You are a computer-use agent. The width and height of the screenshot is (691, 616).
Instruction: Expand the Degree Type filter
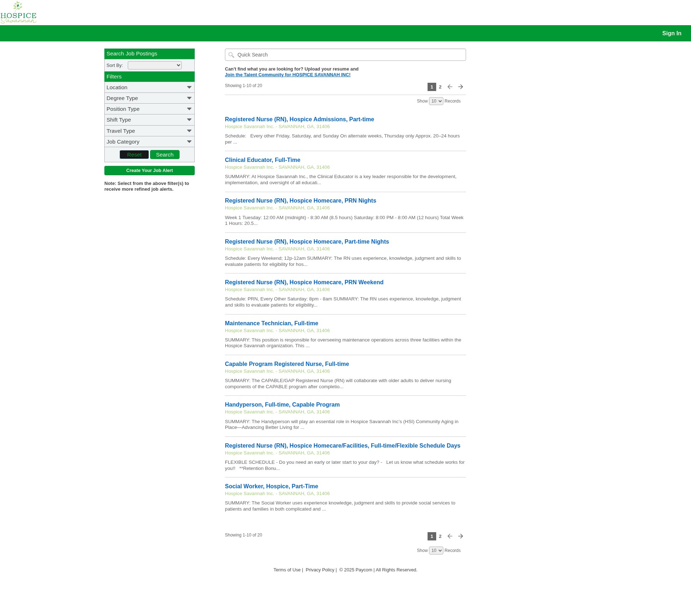149,98
